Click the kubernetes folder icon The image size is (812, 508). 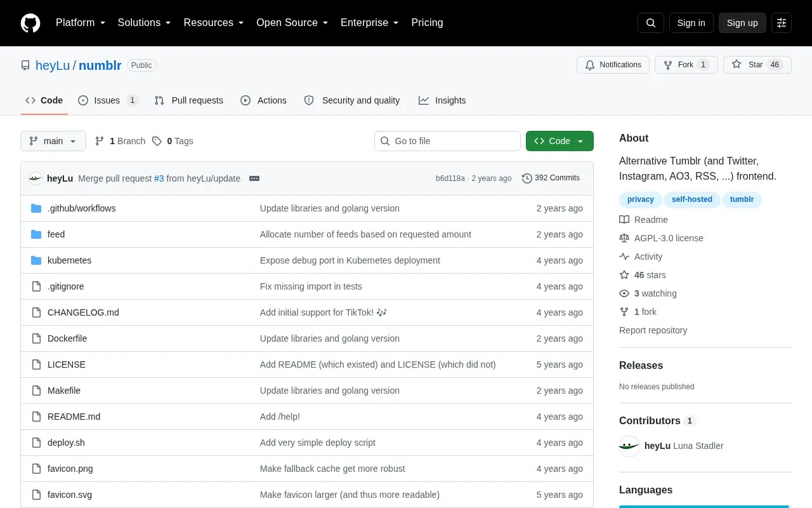pos(36,260)
